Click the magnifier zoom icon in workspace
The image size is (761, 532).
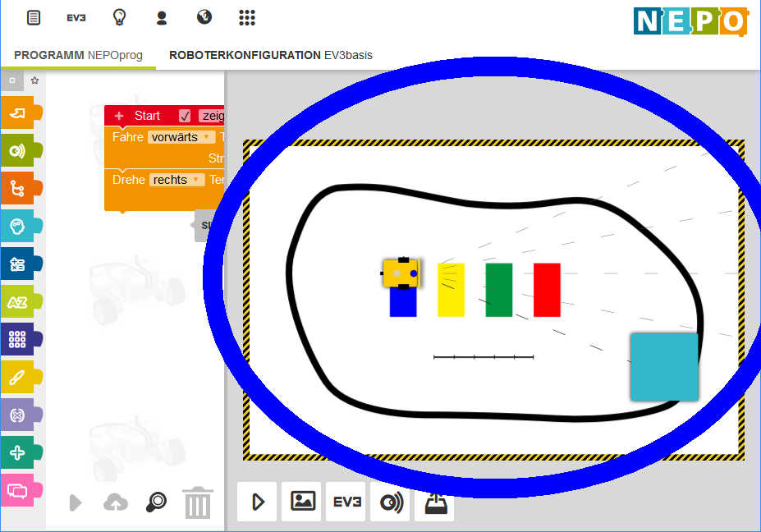click(x=156, y=502)
